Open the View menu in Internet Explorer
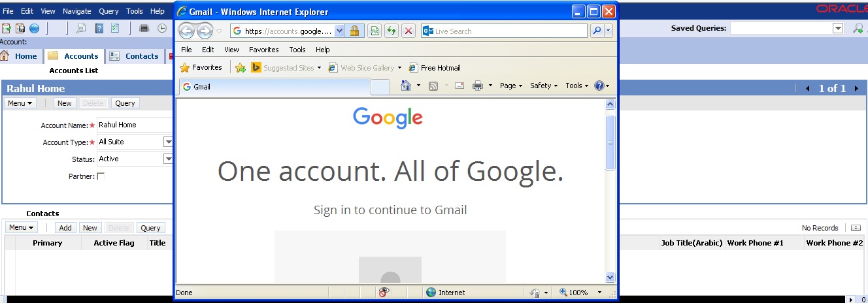This screenshot has width=868, height=303. click(x=231, y=50)
